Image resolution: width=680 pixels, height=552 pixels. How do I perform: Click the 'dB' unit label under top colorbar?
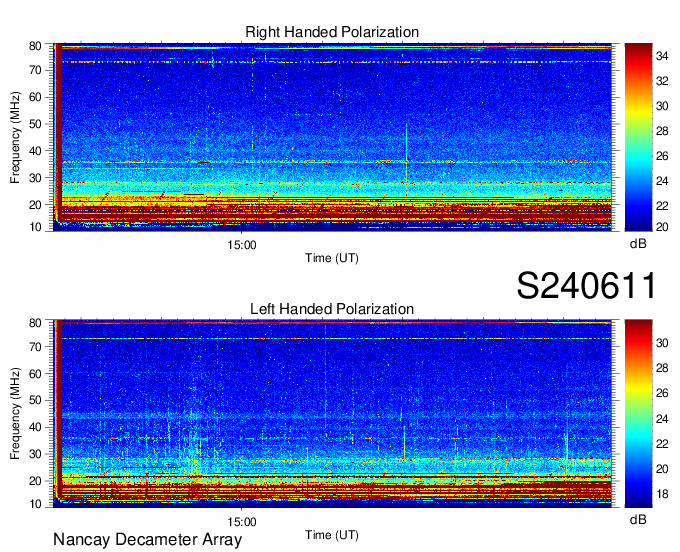[x=638, y=244]
